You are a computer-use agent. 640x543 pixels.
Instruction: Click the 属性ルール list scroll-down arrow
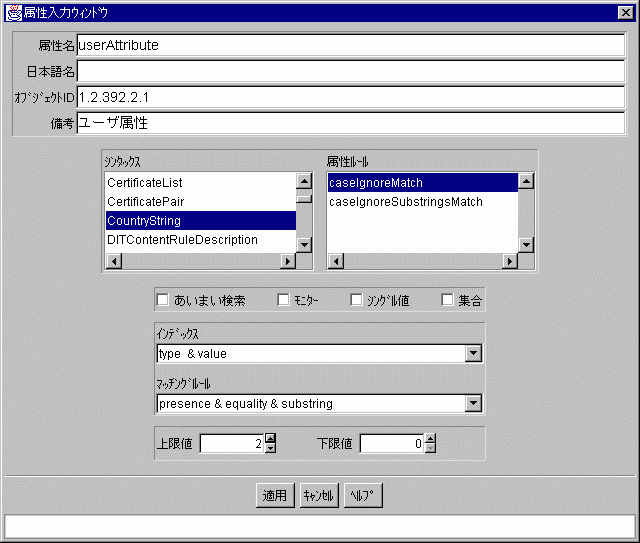pos(526,245)
